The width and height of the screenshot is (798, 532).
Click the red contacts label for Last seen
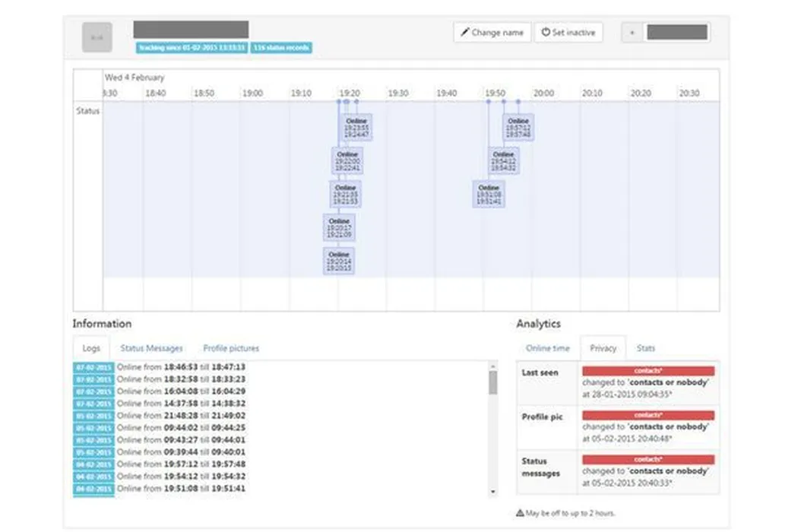coord(648,371)
